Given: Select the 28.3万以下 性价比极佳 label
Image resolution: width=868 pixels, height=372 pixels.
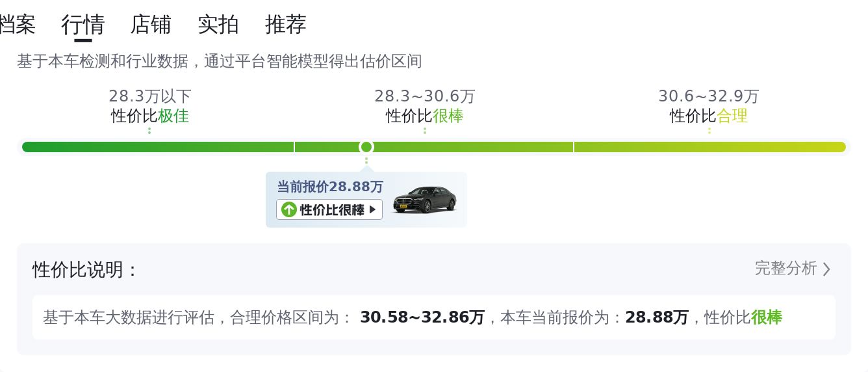Looking at the screenshot, I should 150,107.
